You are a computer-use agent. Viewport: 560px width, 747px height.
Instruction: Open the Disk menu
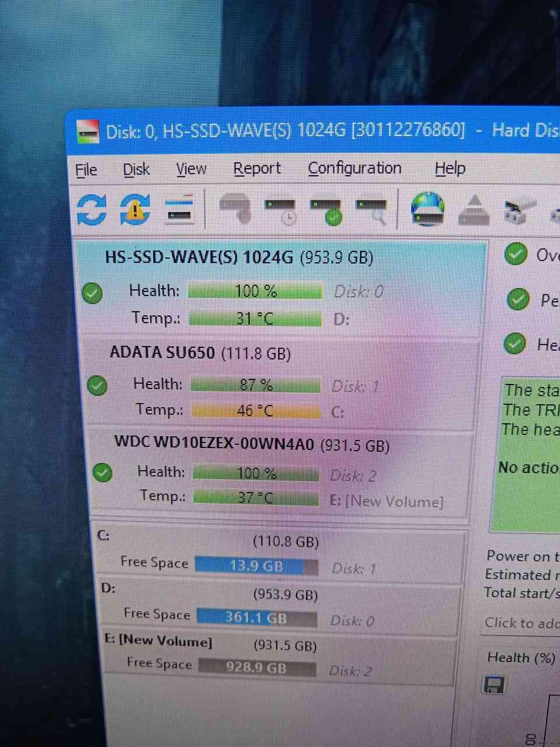click(136, 169)
